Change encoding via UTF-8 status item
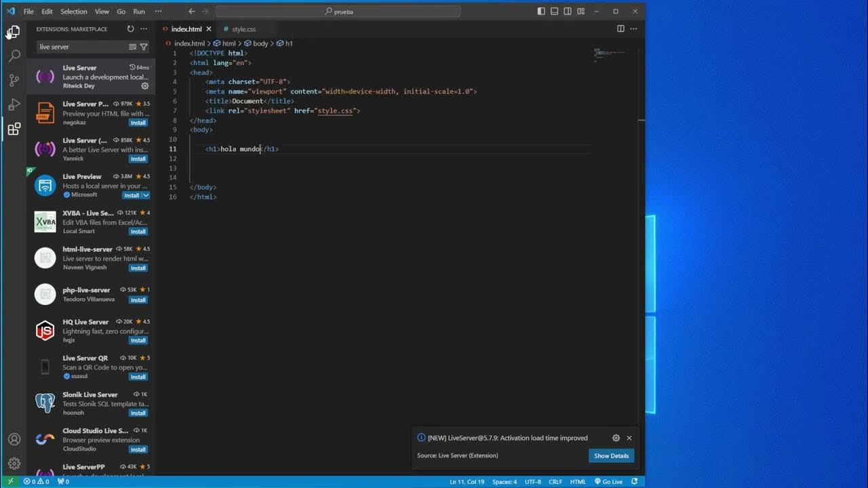The height and width of the screenshot is (488, 868). click(533, 482)
